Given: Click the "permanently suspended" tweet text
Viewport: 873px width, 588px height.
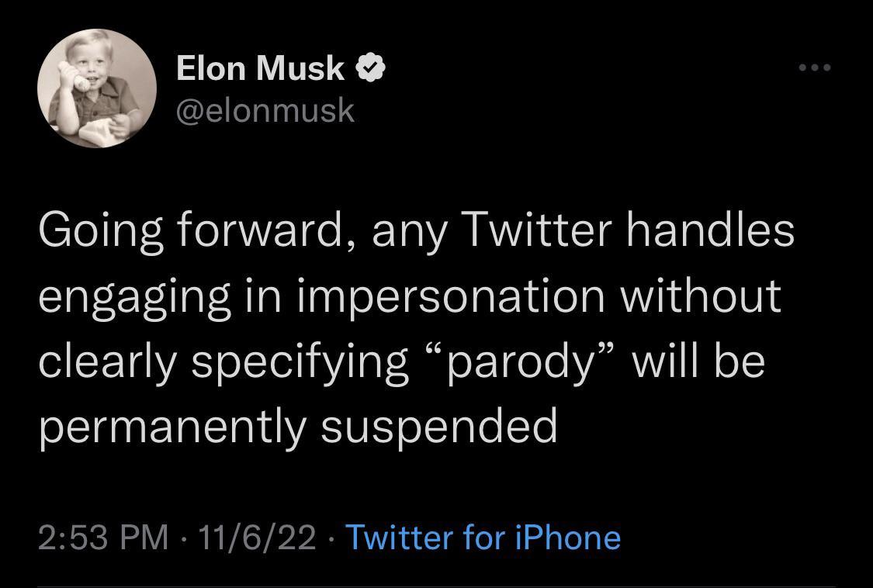Looking at the screenshot, I should (x=298, y=426).
